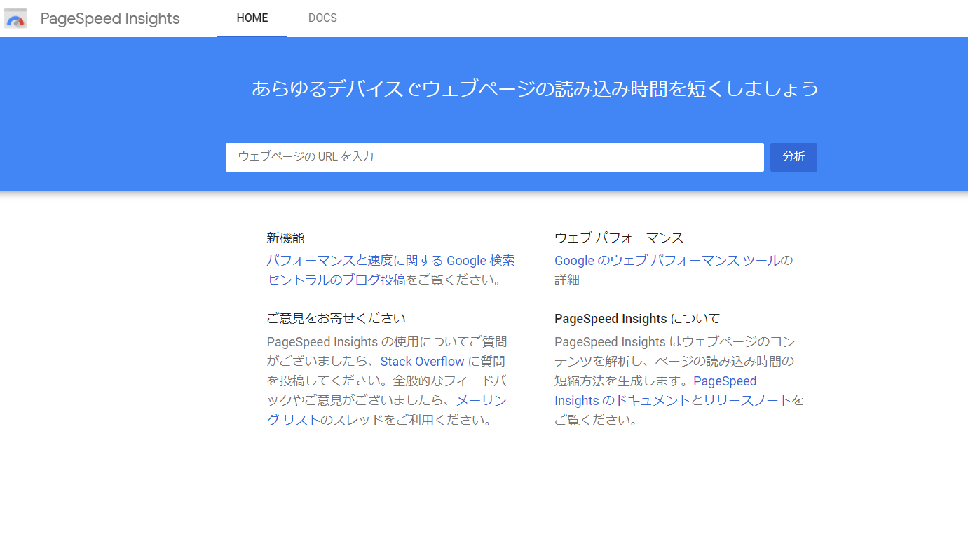Focus the ウェブページの URL を入力 field

(x=495, y=157)
